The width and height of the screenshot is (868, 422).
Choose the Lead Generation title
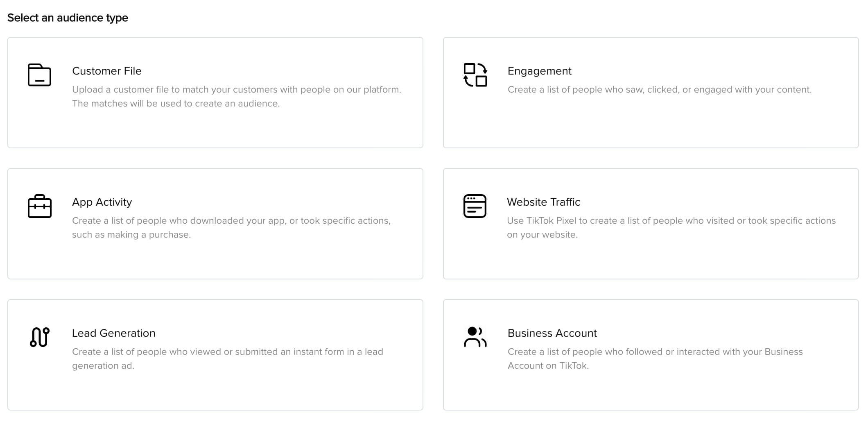[x=113, y=333]
